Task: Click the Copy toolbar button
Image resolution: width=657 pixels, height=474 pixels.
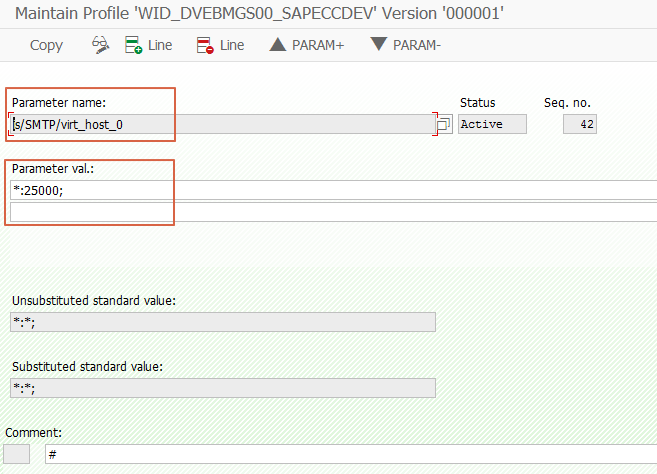Action: click(x=46, y=45)
